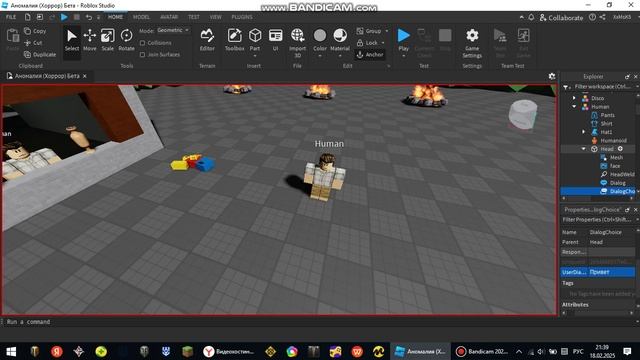640x360 pixels.
Task: Toggle the Anchor button
Action: pyautogui.click(x=370, y=55)
